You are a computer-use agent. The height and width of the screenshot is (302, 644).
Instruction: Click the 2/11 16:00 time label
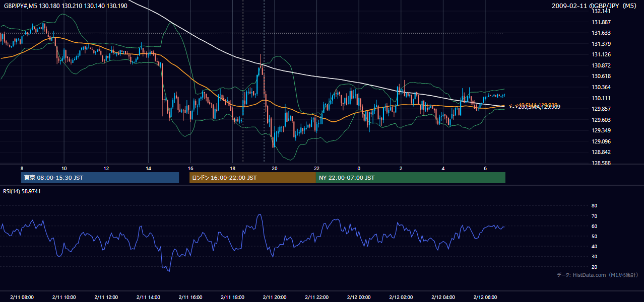190,297
